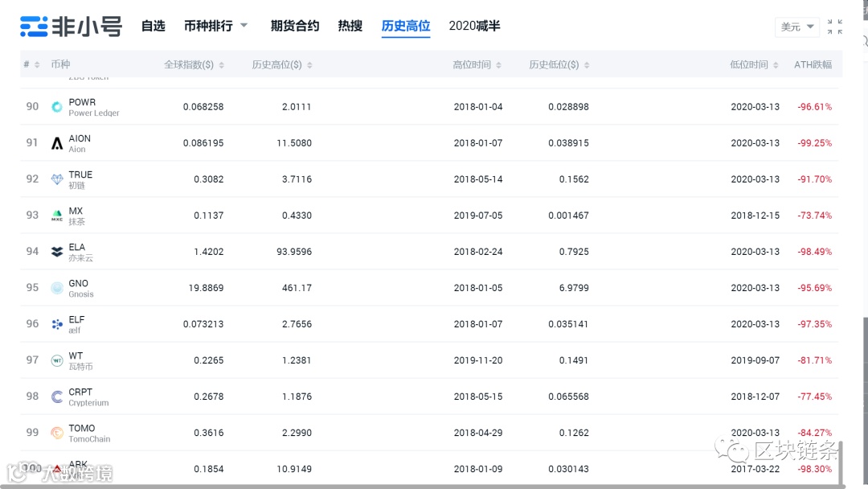Click TRUE high date 2018-05-14

[x=478, y=179]
